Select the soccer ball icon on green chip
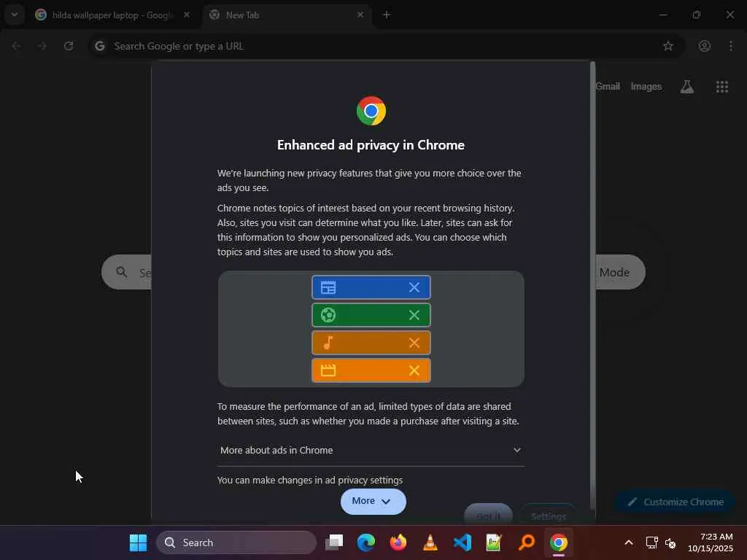The width and height of the screenshot is (747, 560). click(328, 315)
